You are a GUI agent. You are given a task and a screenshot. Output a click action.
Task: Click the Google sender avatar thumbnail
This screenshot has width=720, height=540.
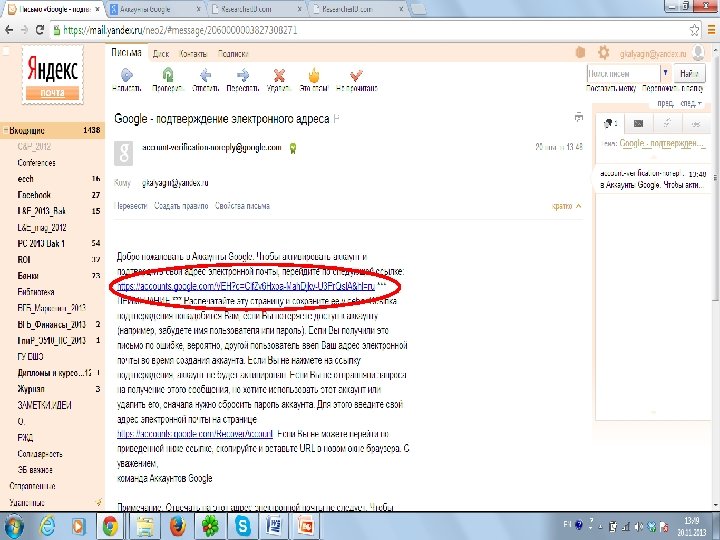(x=124, y=153)
